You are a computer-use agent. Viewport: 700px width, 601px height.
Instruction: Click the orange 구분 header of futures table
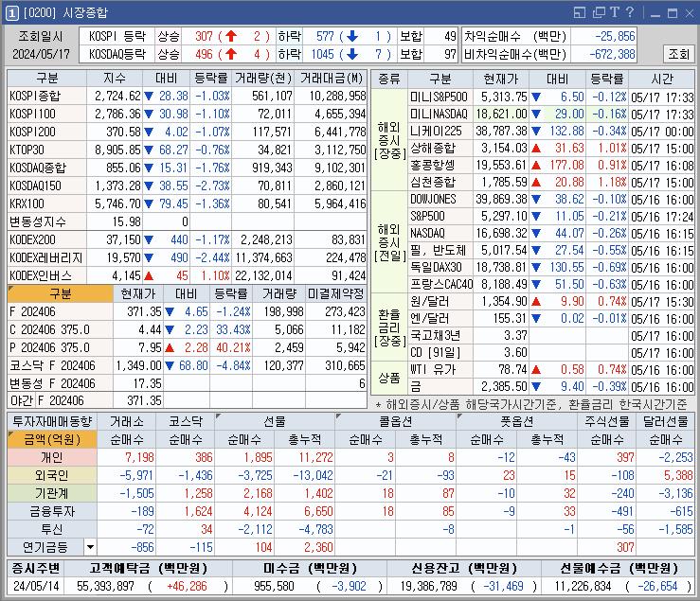click(61, 293)
